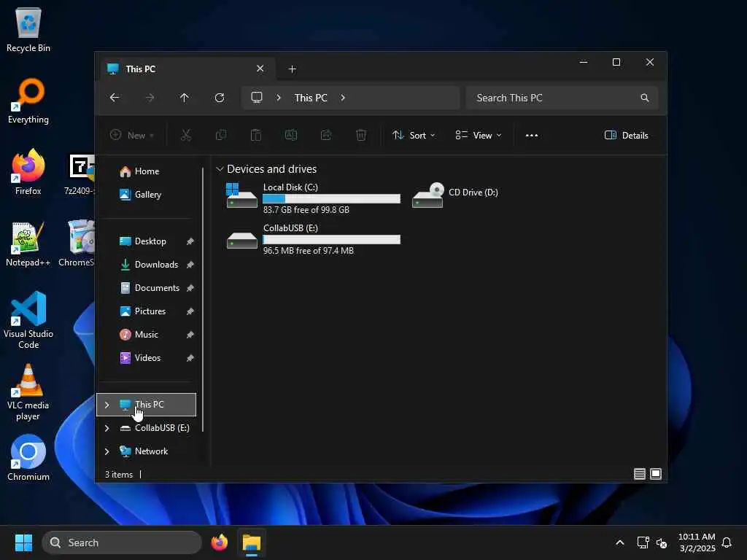Image resolution: width=747 pixels, height=560 pixels.
Task: Open the View dropdown menu
Action: [479, 135]
